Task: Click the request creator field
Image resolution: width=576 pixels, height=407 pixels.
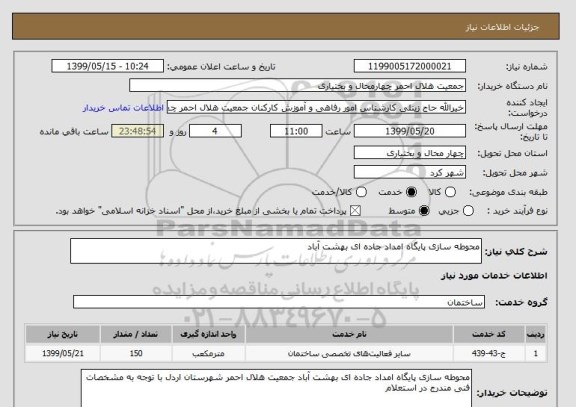Action: click(x=316, y=108)
